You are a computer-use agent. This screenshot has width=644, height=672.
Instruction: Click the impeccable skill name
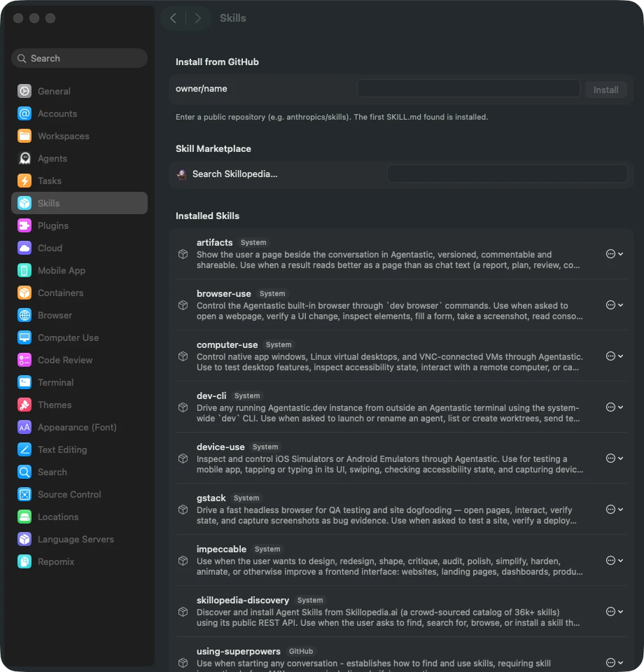pyautogui.click(x=221, y=549)
